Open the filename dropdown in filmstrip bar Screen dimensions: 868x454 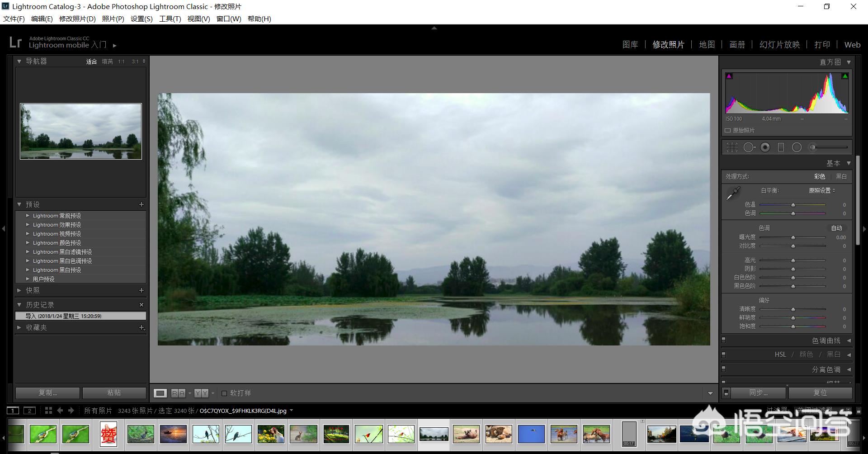[x=291, y=411]
